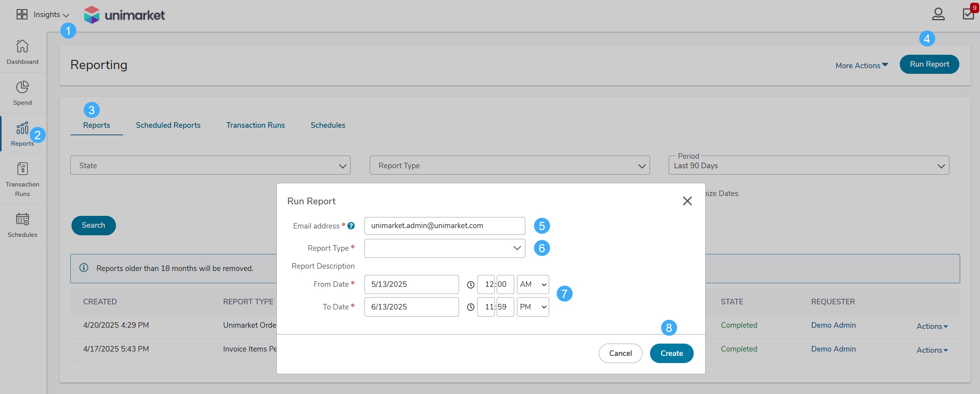Switch to the Scheduled Reports tab
The height and width of the screenshot is (394, 980).
168,125
